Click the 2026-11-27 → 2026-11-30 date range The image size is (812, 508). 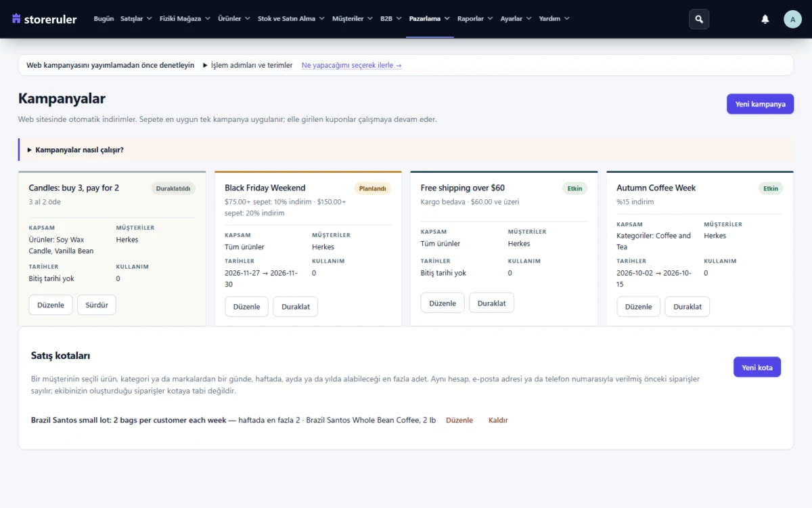(x=261, y=278)
